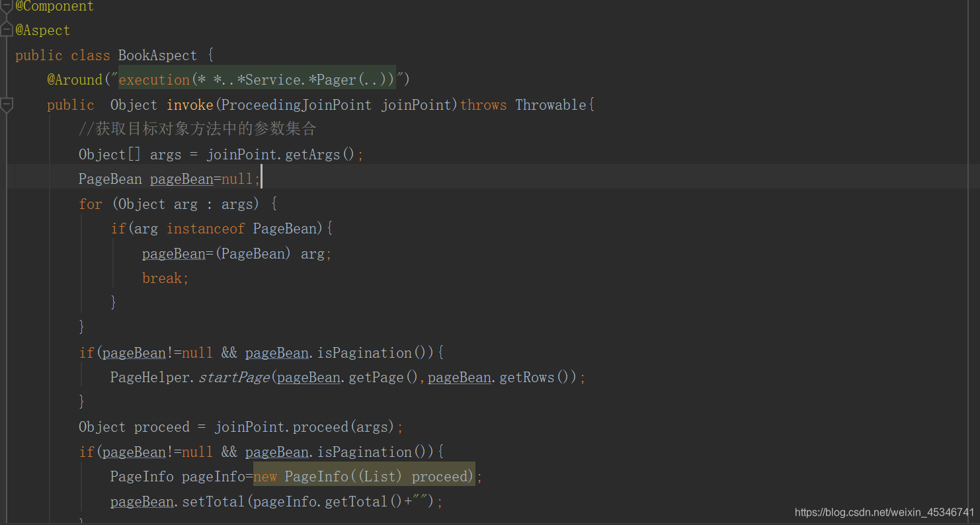The height and width of the screenshot is (525, 980).
Task: Collapse the fold marker beside @Aspect
Action: point(7,30)
